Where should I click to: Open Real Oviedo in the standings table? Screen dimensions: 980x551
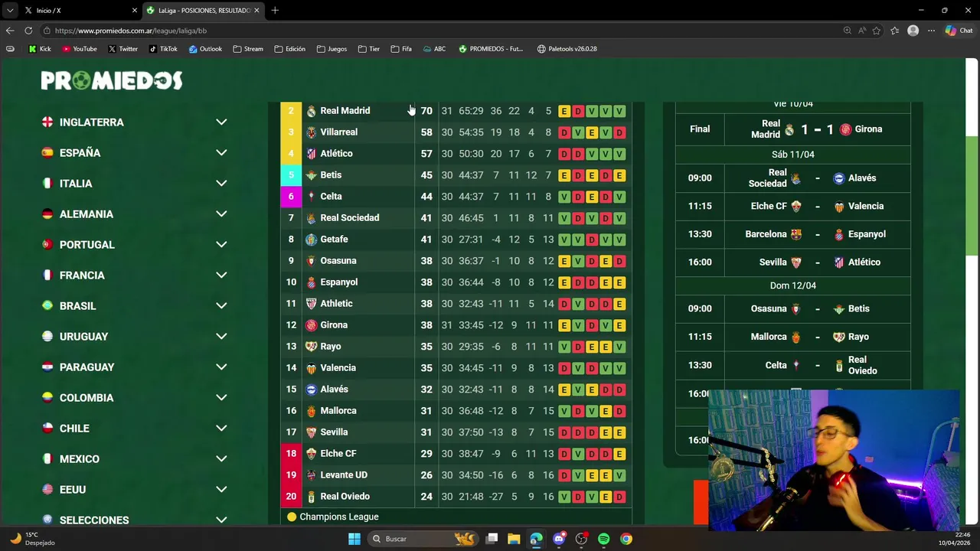click(x=345, y=497)
